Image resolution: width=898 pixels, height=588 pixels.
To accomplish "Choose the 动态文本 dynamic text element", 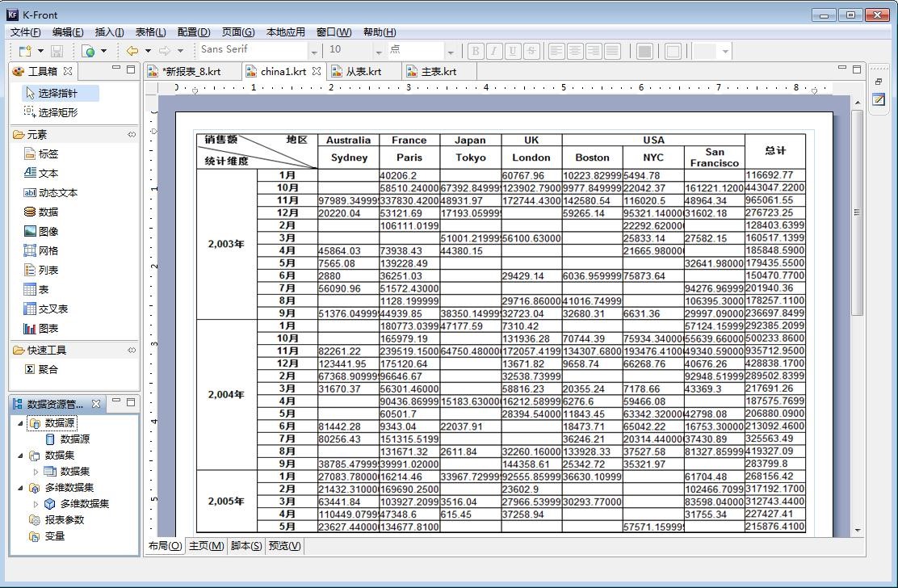I will 57,192.
